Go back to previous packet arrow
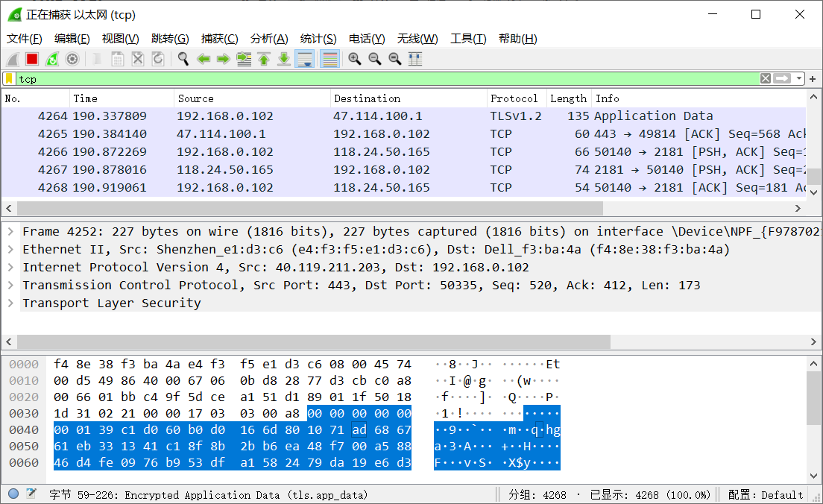This screenshot has height=504, width=823. [x=203, y=59]
